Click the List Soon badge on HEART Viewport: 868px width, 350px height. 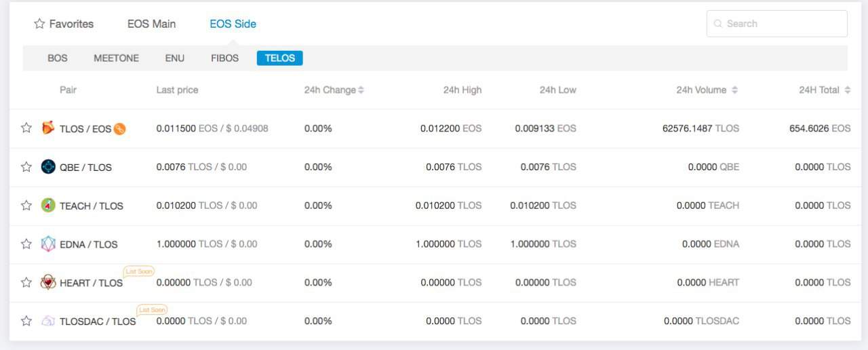point(139,271)
